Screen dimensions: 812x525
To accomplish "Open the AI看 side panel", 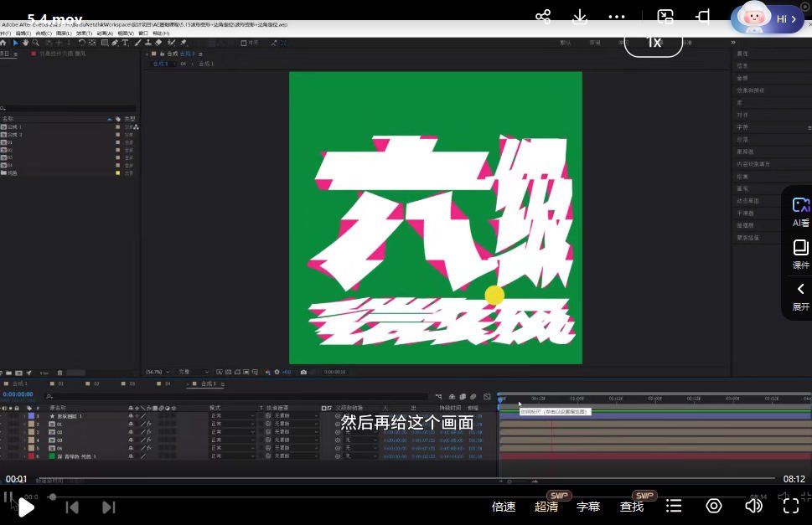I will (800, 213).
